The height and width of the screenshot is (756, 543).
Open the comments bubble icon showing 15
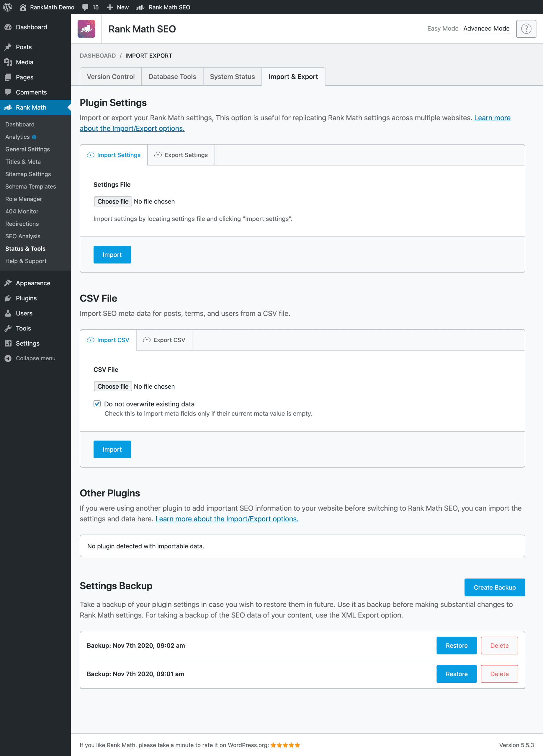coord(85,7)
